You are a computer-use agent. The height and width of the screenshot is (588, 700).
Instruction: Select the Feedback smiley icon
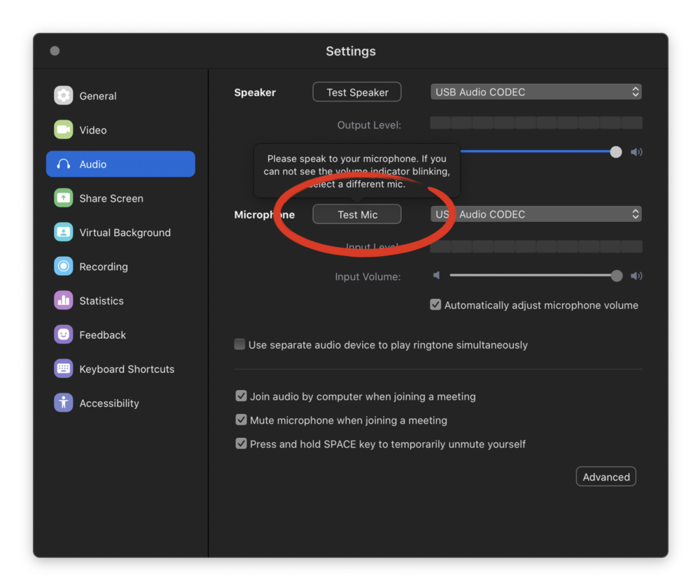(64, 335)
